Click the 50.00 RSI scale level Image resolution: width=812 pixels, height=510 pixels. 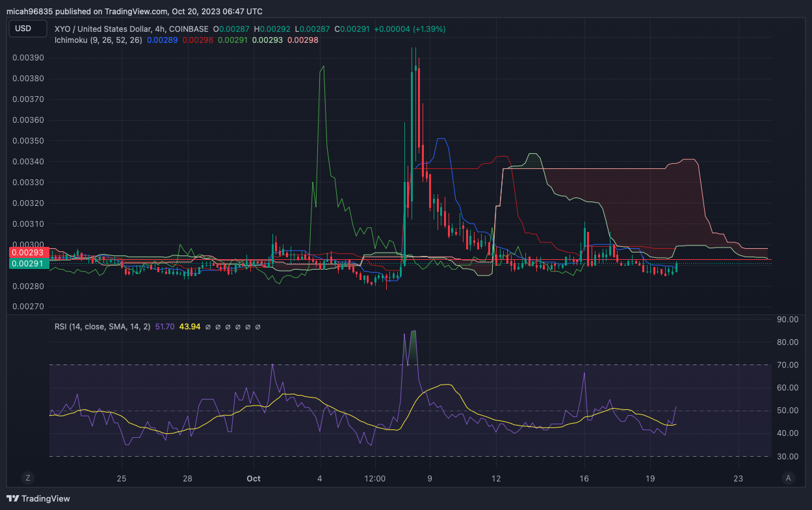(787, 411)
